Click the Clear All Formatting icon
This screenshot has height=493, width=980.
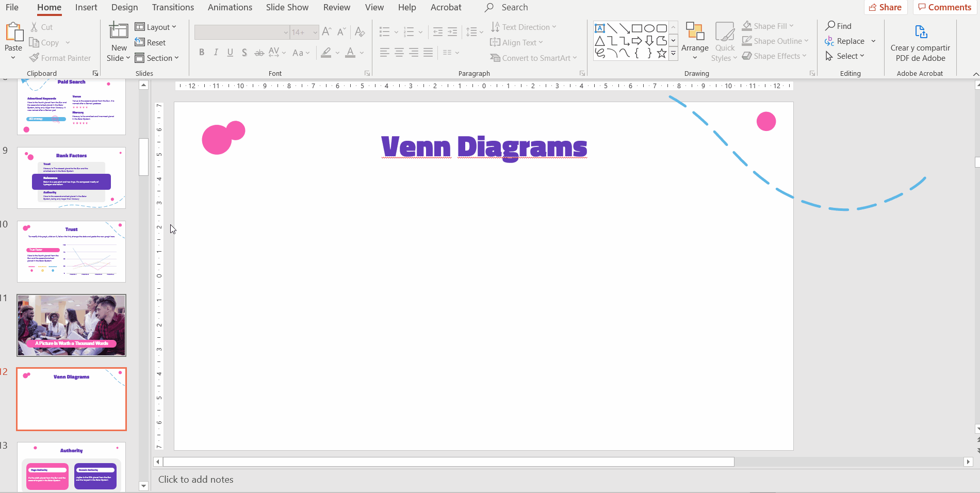click(x=360, y=32)
